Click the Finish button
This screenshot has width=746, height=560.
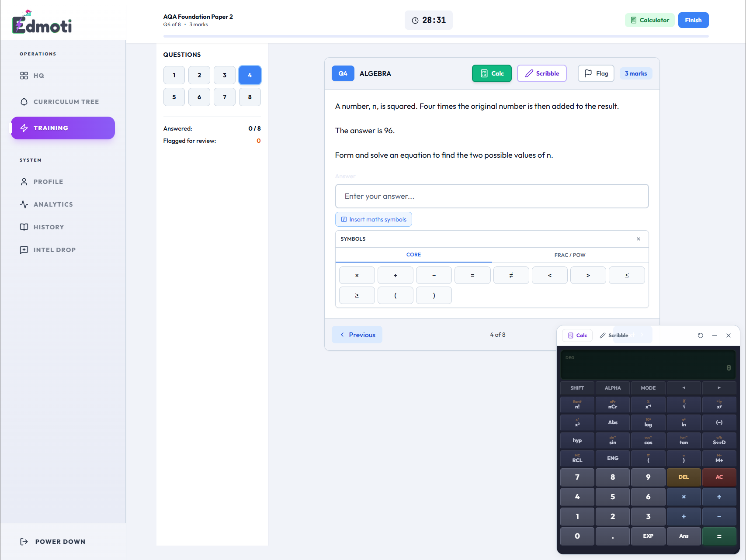point(693,20)
